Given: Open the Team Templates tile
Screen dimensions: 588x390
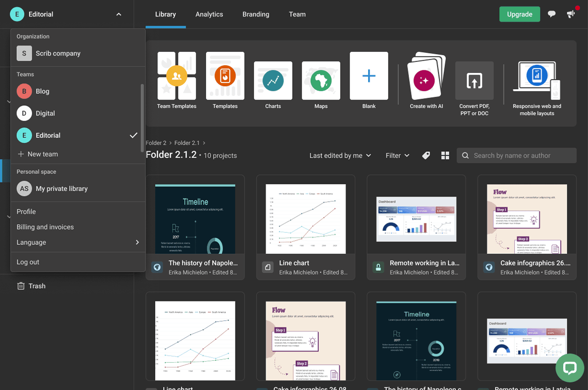Looking at the screenshot, I should 177,80.
